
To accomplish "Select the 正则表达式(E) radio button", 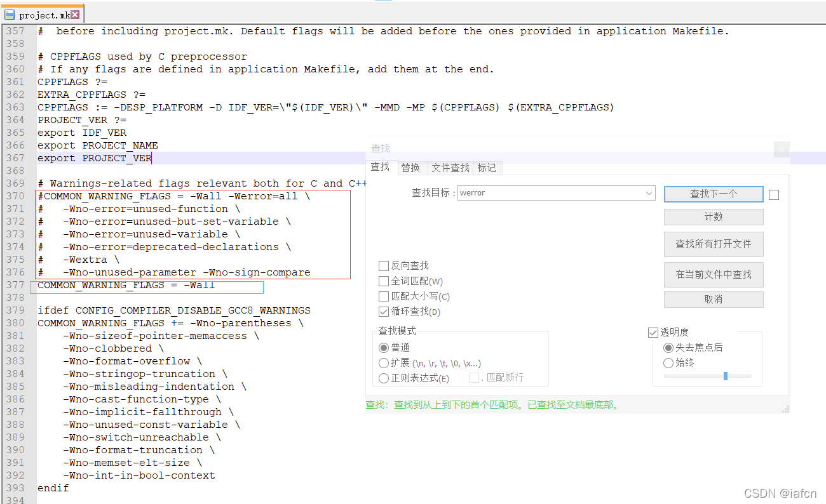I will [383, 378].
